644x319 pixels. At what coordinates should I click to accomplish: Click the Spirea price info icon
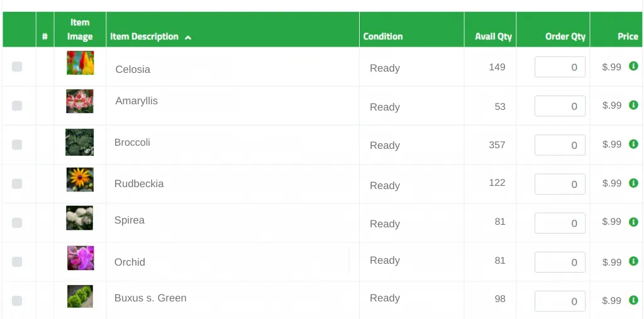633,222
